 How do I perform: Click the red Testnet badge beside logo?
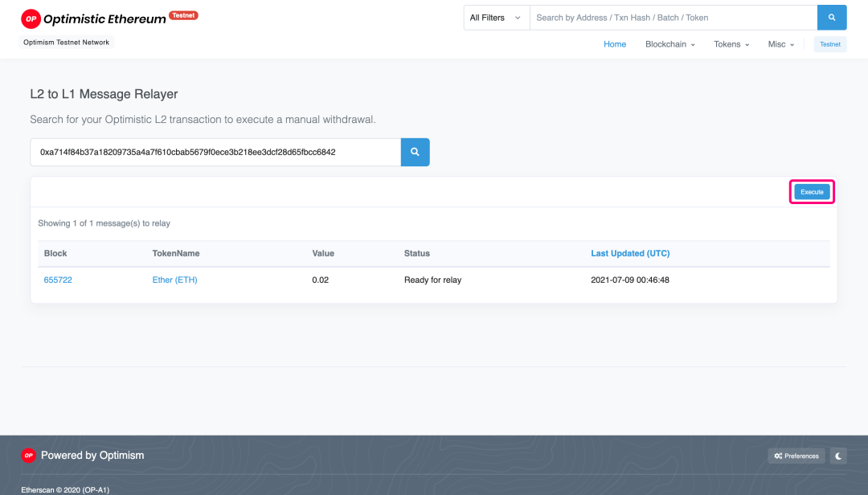click(x=183, y=15)
